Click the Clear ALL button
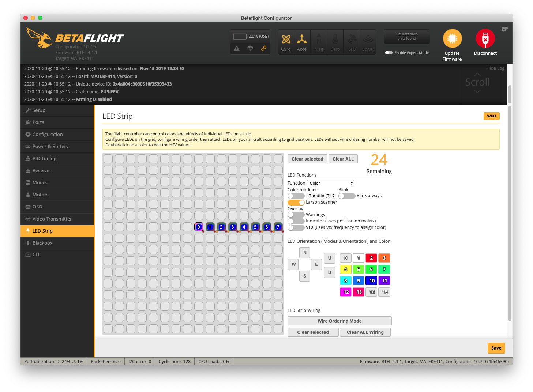 point(343,159)
